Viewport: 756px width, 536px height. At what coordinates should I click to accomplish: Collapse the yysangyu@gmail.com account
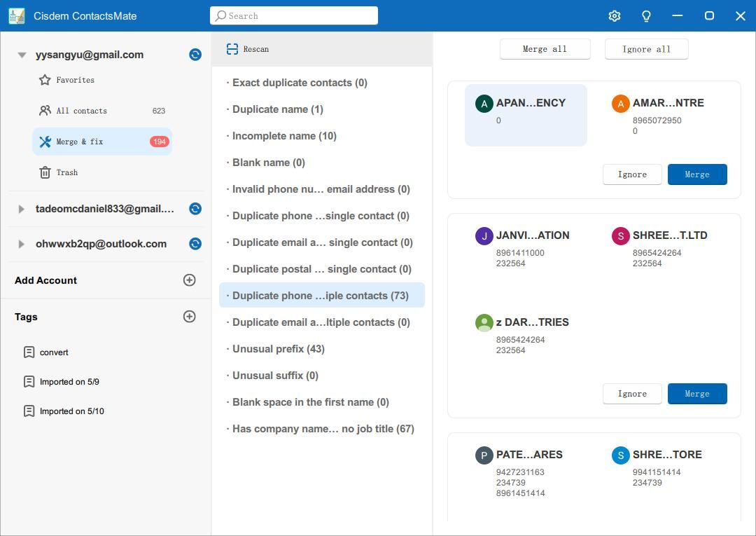[22, 55]
